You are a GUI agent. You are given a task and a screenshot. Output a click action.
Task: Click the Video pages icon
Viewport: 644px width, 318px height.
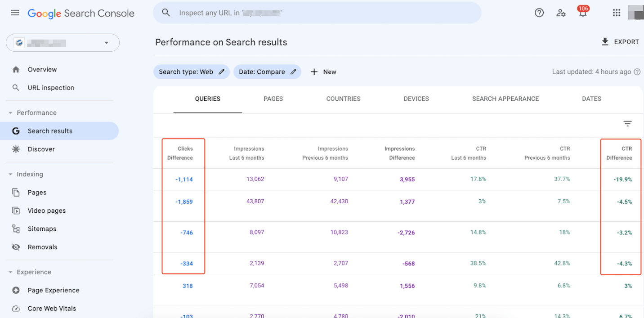16,211
